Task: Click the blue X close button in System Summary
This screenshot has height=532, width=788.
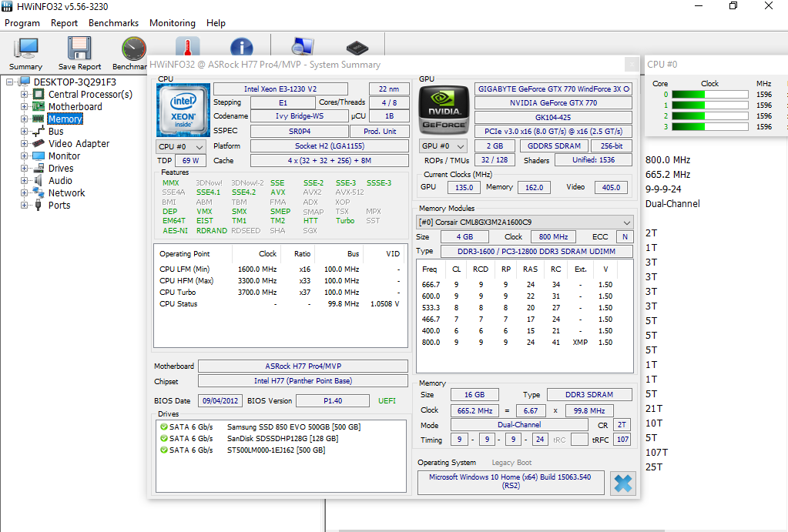Action: (623, 483)
